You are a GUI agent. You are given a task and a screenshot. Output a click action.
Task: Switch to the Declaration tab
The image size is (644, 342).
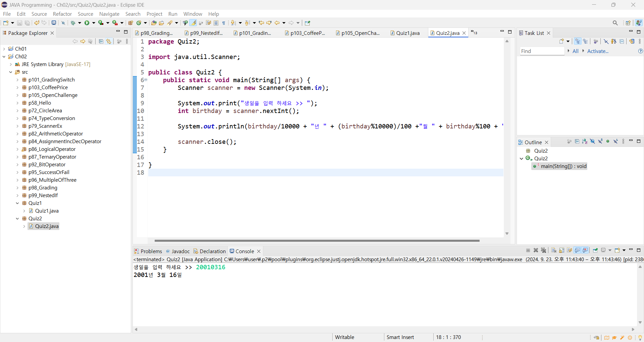[210, 251]
